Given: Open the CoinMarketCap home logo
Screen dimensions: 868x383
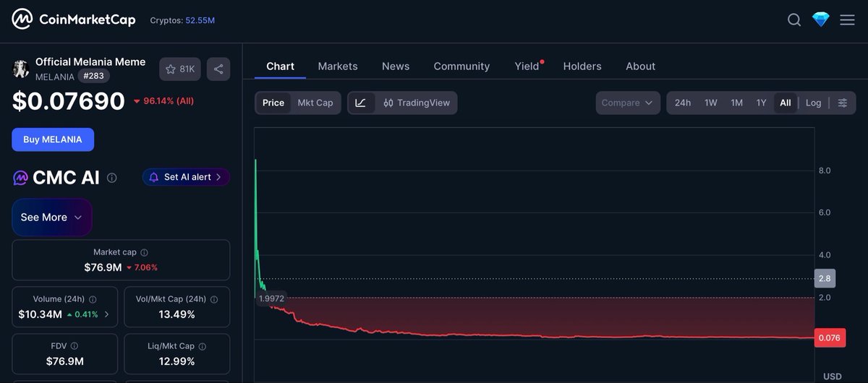Looking at the screenshot, I should click(74, 20).
